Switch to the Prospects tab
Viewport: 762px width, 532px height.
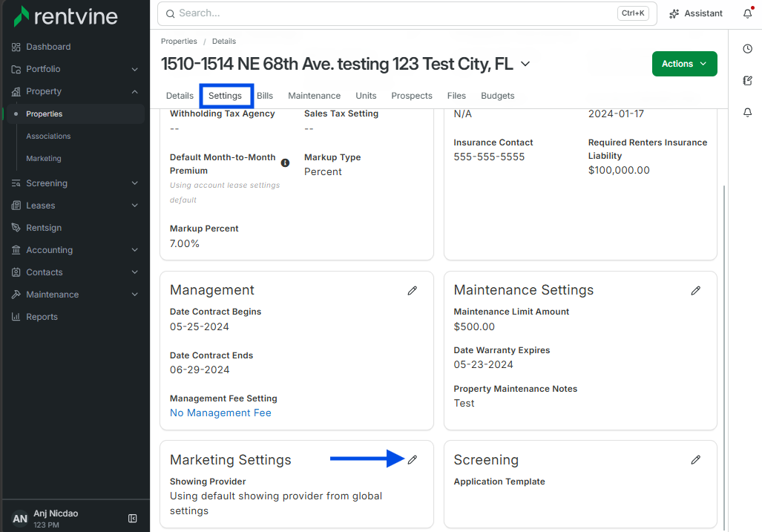pyautogui.click(x=412, y=96)
